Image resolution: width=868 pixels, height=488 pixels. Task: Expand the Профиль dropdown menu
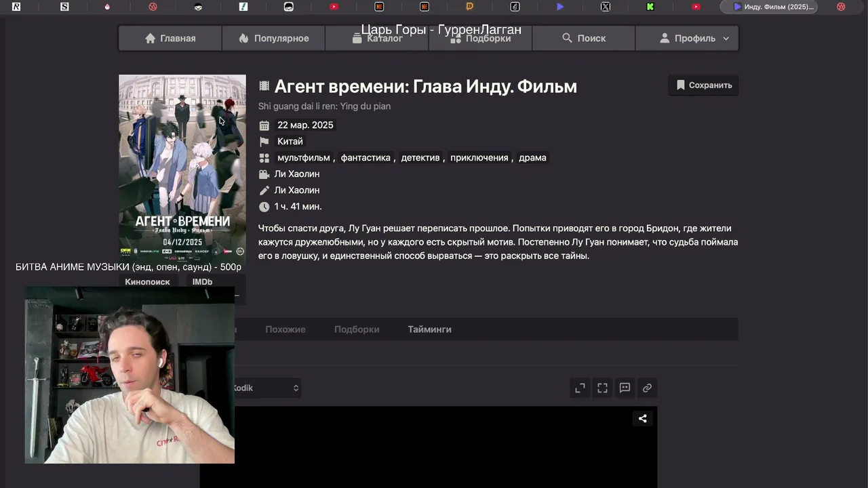[x=687, y=39]
